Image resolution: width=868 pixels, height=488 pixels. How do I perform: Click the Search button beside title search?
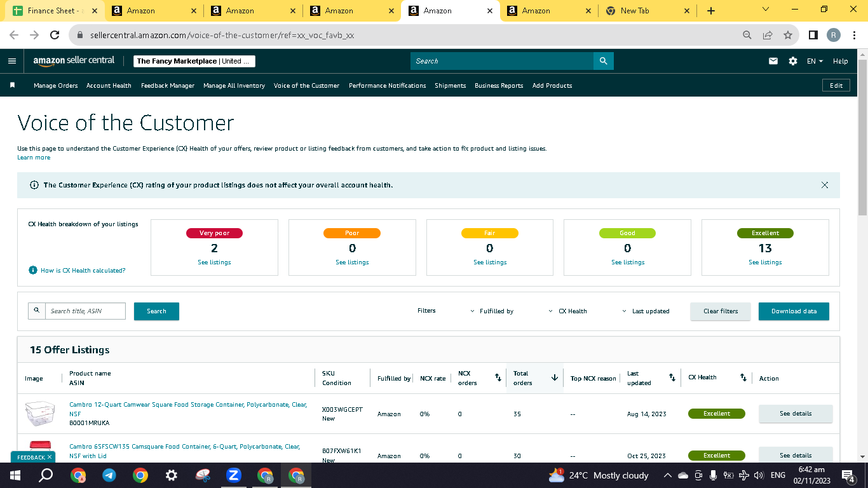point(156,311)
